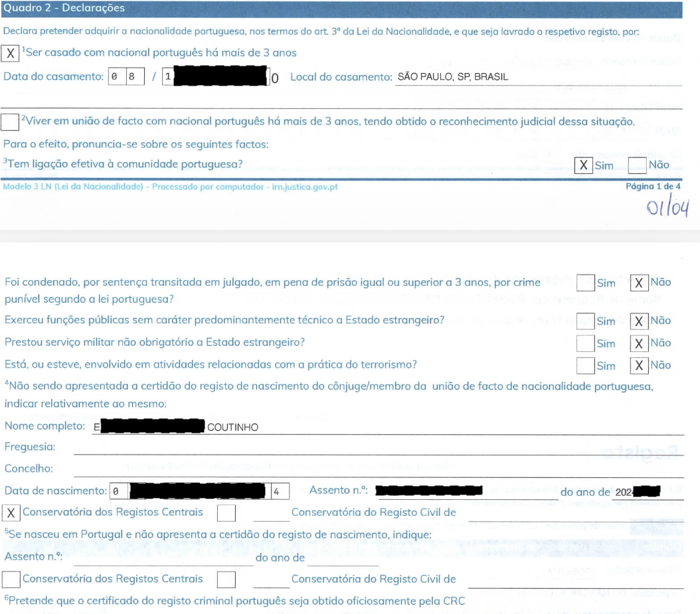
Task: Check 'Viver em união de facto' checkbox
Action: coord(10,121)
